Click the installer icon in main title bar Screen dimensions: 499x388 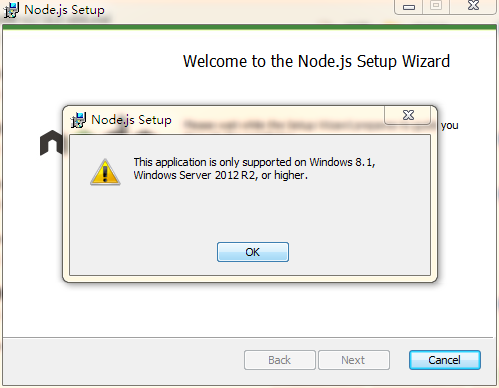[11, 10]
